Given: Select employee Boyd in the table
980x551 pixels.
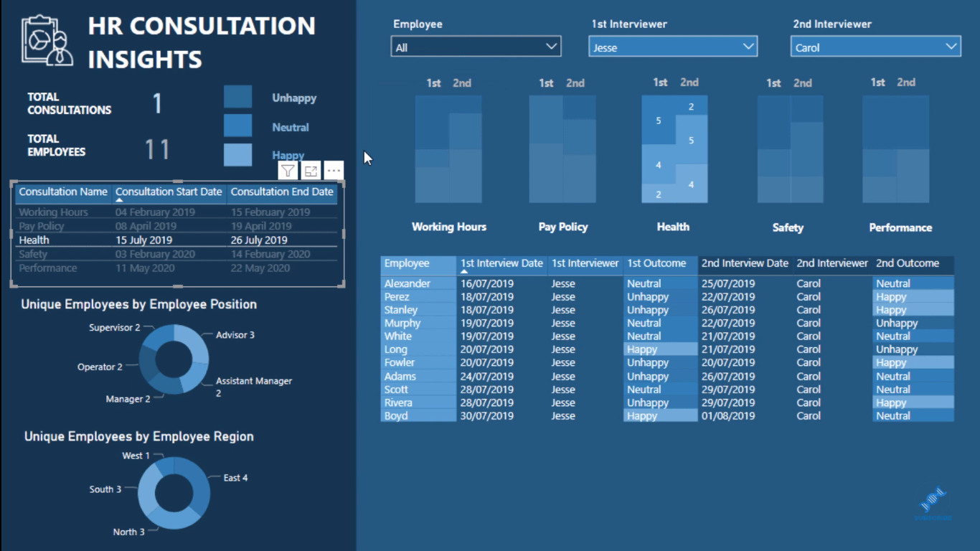Looking at the screenshot, I should click(x=418, y=416).
